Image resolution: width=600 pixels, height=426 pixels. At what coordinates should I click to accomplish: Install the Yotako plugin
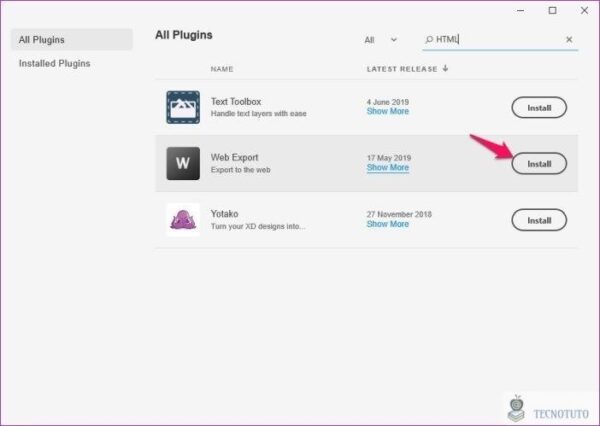539,220
